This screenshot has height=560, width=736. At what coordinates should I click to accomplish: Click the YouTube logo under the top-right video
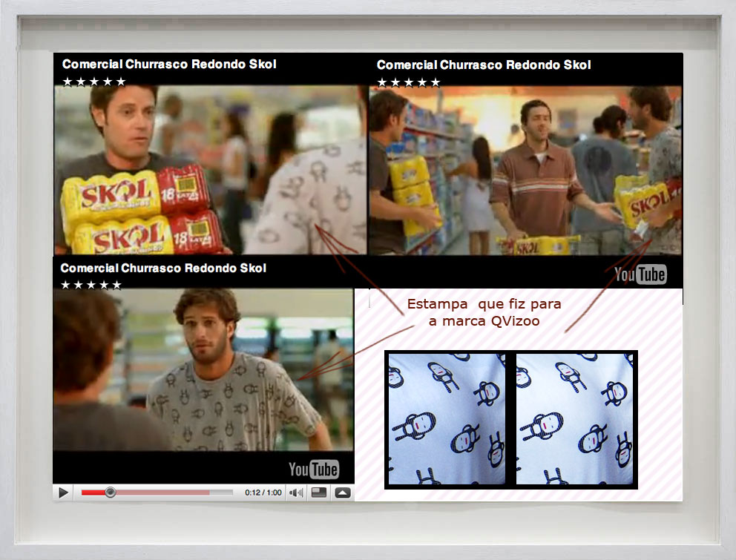coord(640,274)
